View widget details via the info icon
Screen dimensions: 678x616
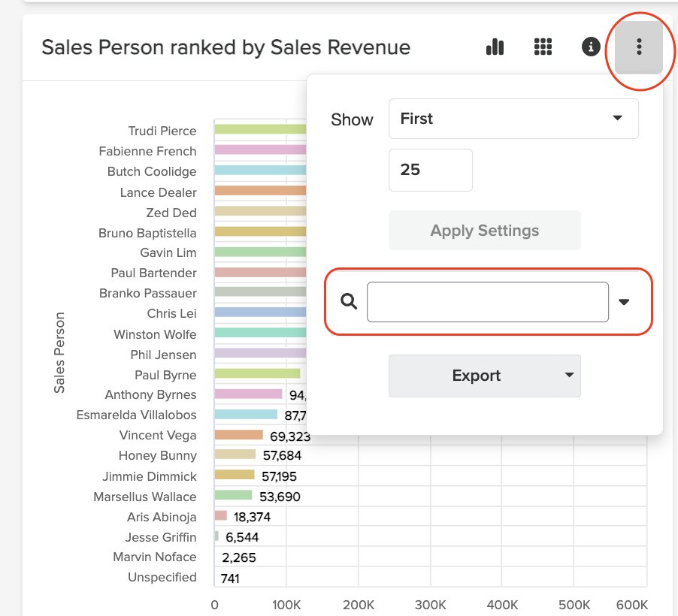pyautogui.click(x=590, y=47)
